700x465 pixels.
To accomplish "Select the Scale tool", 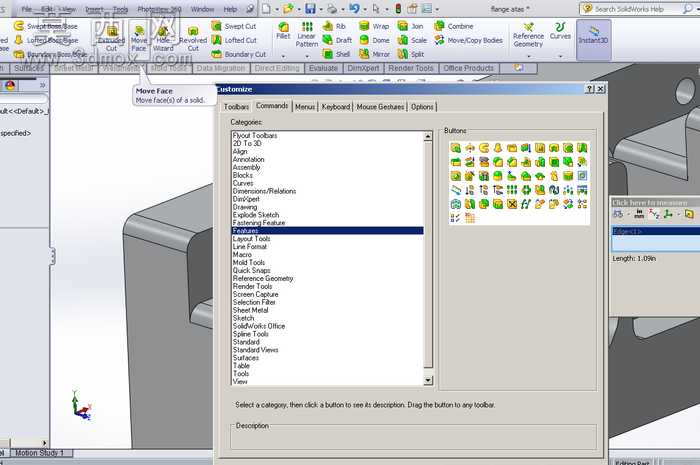I will 412,40.
